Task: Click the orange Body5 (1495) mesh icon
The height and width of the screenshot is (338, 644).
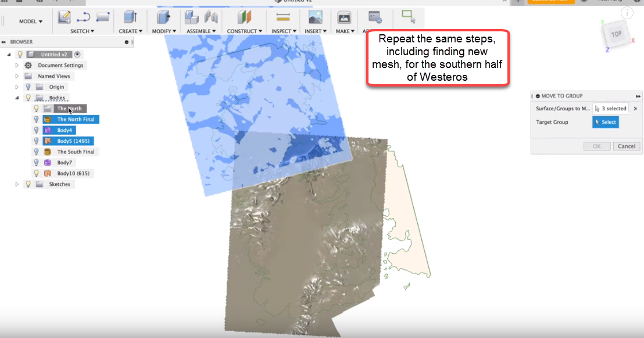Action: coord(48,141)
